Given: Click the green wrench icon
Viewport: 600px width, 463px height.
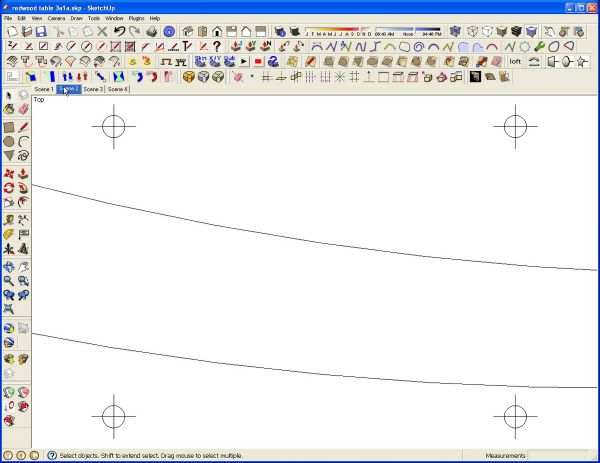Looking at the screenshot, I should point(540,47).
